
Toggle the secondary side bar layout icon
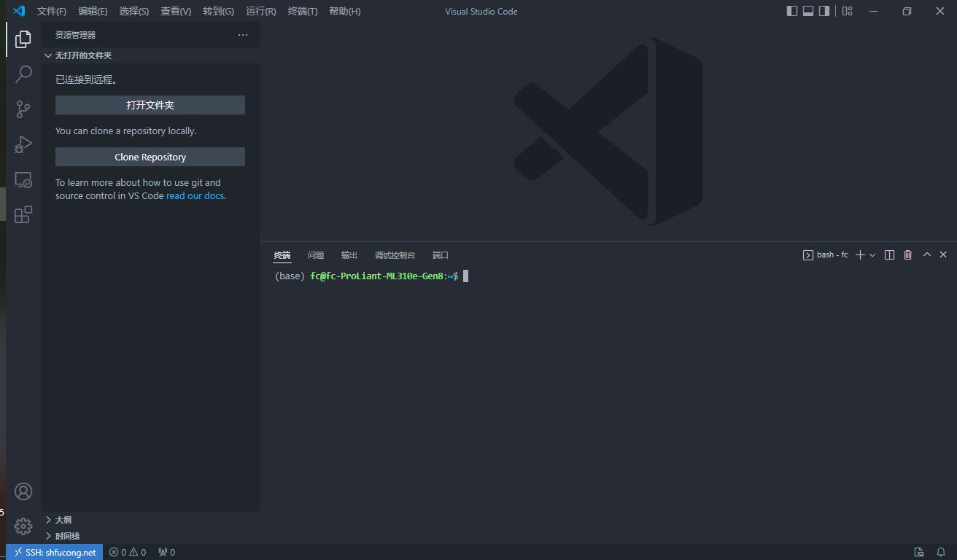824,11
